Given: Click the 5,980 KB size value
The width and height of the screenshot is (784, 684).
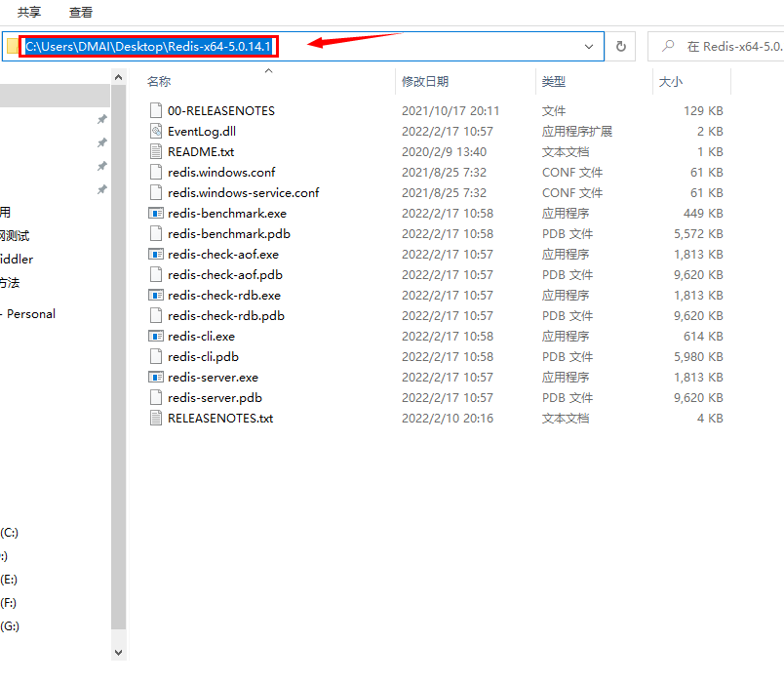Looking at the screenshot, I should (x=698, y=357).
